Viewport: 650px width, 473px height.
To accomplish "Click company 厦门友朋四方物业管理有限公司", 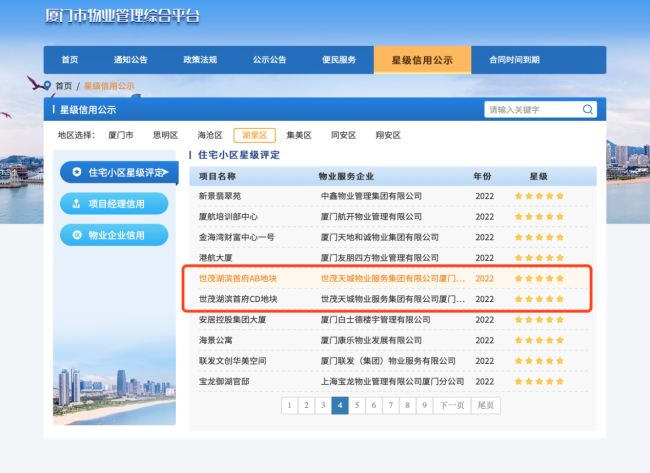I will (379, 258).
